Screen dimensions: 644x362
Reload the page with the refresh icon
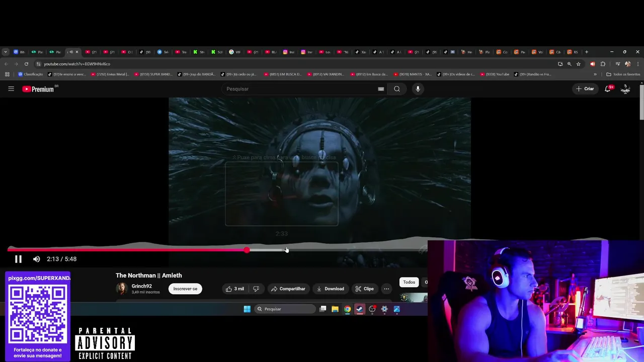(x=26, y=64)
